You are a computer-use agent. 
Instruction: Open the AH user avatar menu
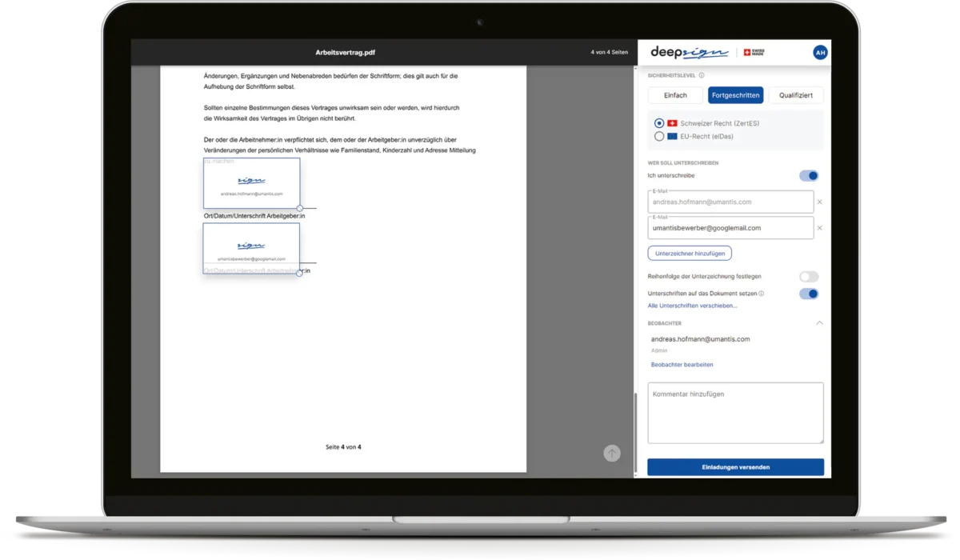(x=820, y=53)
